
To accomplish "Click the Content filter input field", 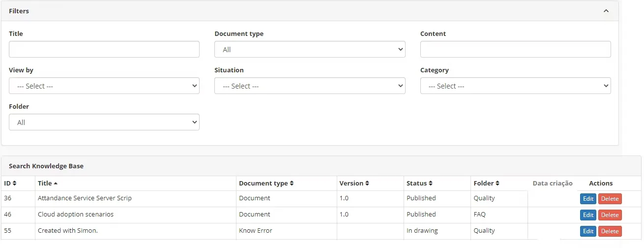I will (515, 49).
